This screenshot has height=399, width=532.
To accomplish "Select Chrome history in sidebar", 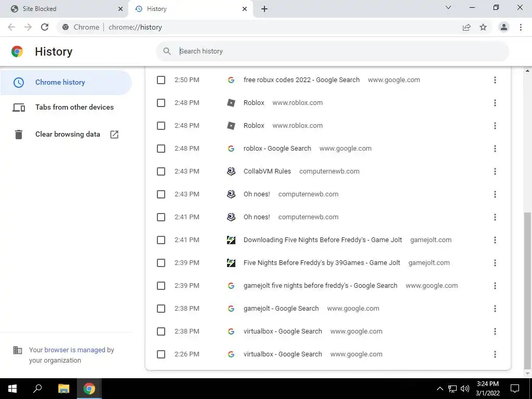I will pos(66,82).
